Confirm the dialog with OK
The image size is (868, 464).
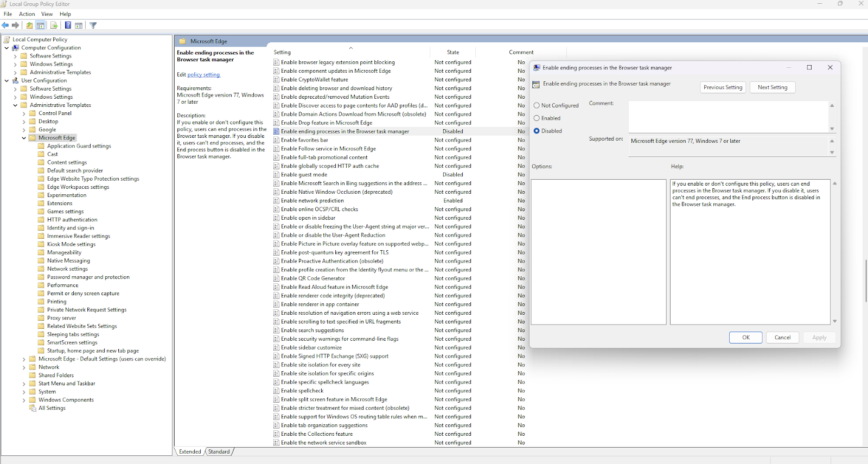[746, 338]
